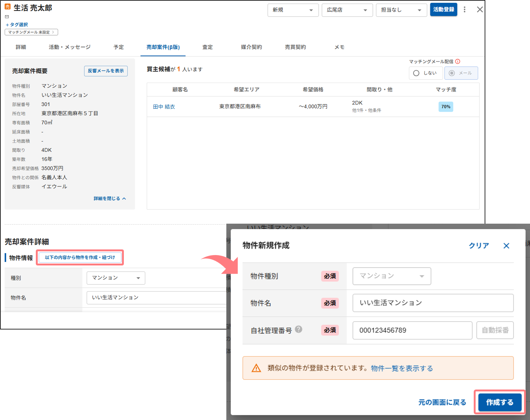This screenshot has height=420, width=530.
Task: Click the マッチ度 column header
Action: tap(446, 90)
